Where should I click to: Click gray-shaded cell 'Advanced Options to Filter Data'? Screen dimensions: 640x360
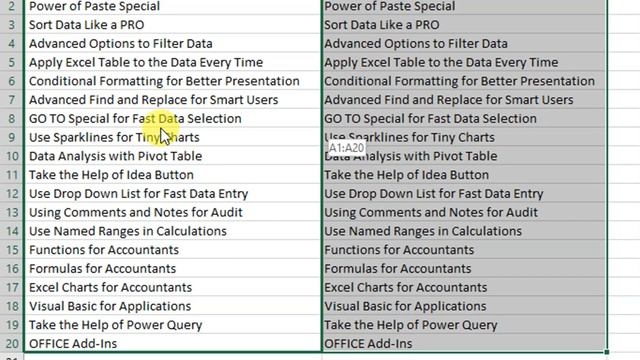464,44
